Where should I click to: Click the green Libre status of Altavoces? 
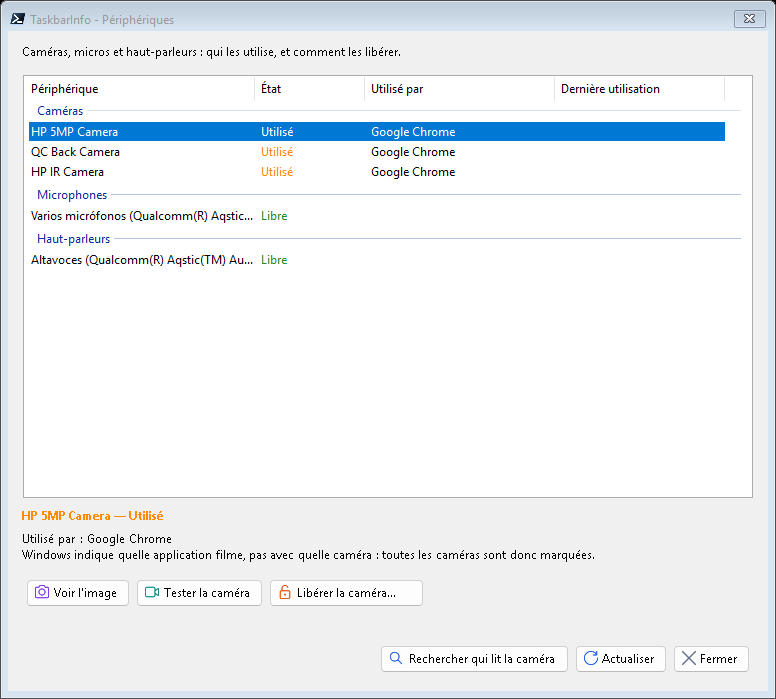[274, 260]
